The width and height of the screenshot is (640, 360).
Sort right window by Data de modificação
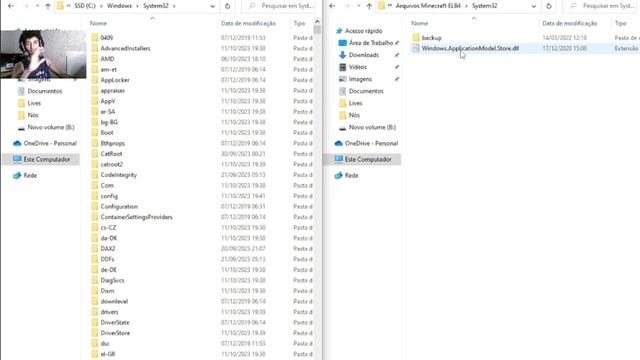570,23
